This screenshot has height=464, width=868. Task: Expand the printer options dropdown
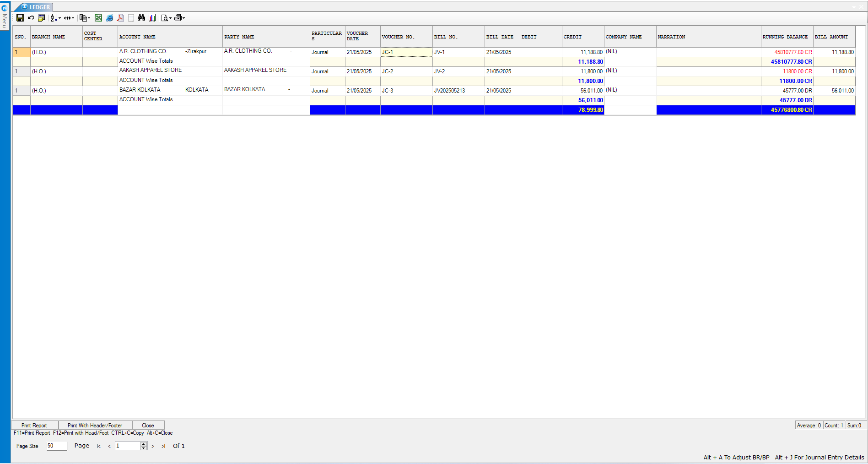click(183, 18)
